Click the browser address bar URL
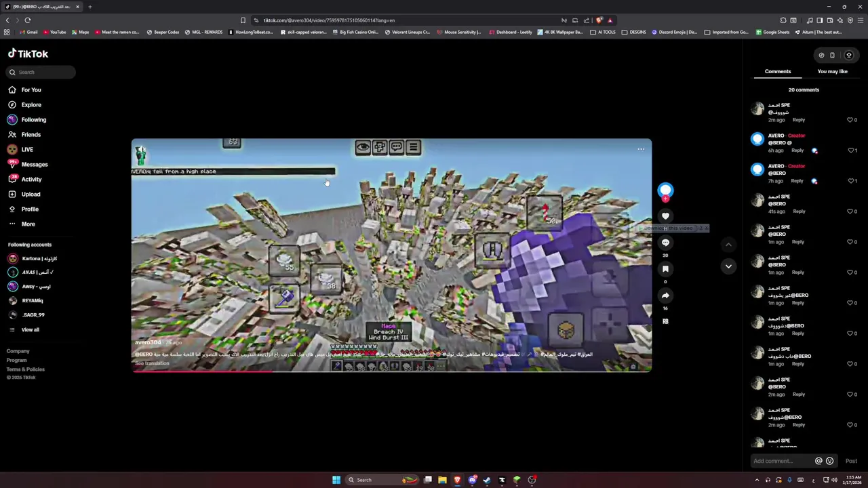The height and width of the screenshot is (488, 868). (329, 20)
